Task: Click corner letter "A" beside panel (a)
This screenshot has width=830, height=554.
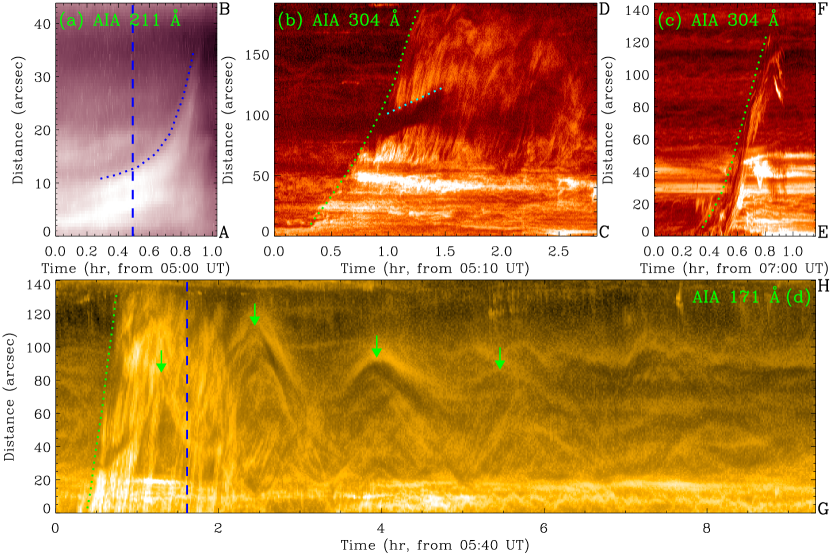Action: (224, 232)
